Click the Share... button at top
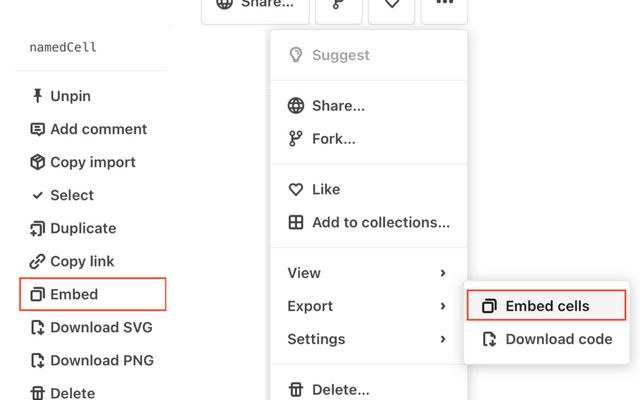640x400 pixels. point(255,4)
